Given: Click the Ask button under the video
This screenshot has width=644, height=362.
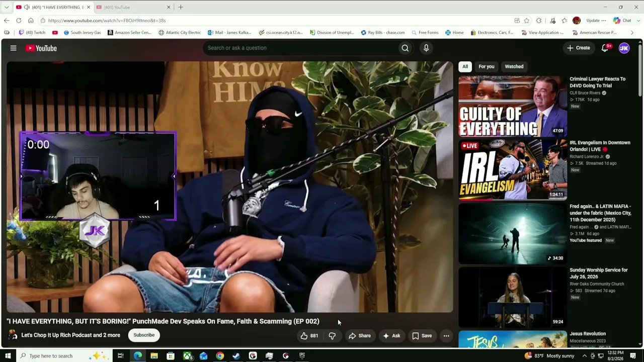Looking at the screenshot, I should (x=391, y=336).
